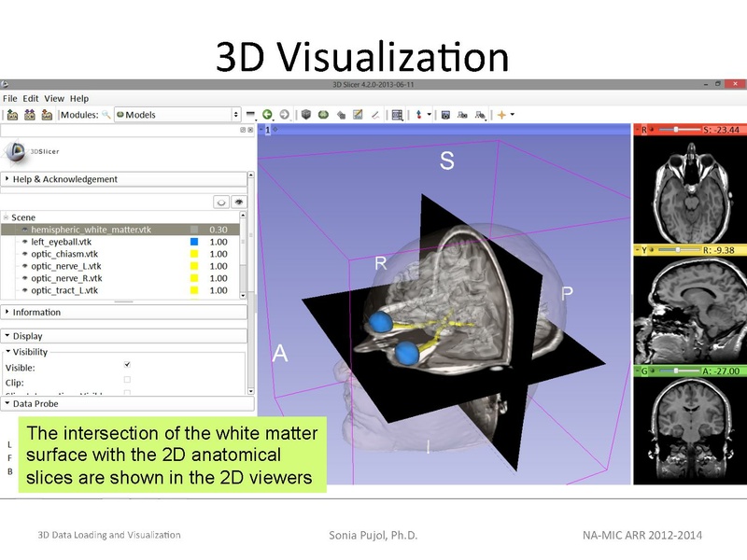Viewport: 747px width, 560px height.
Task: Select the mouse mode arrow tool
Action: coord(418,115)
